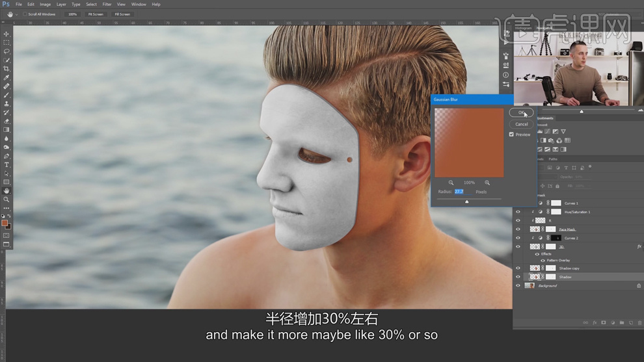Hide the Curves 2 layer
644x362 pixels.
[x=518, y=238]
